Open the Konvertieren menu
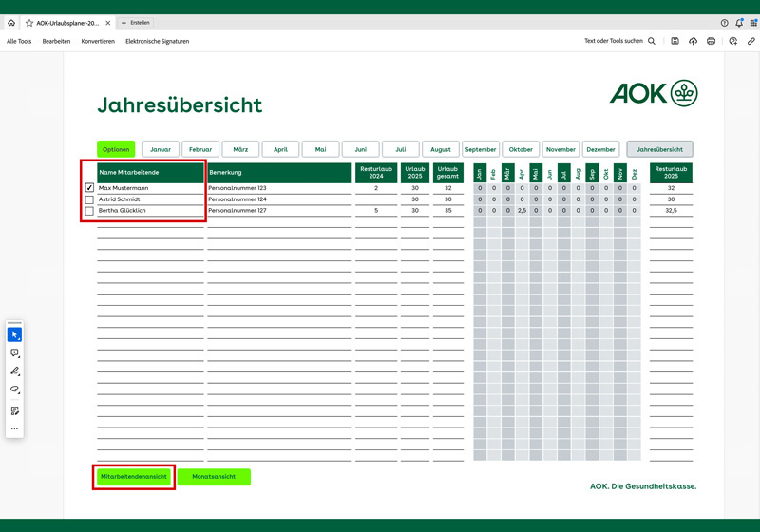Screen dimensions: 760x532 tap(98, 41)
